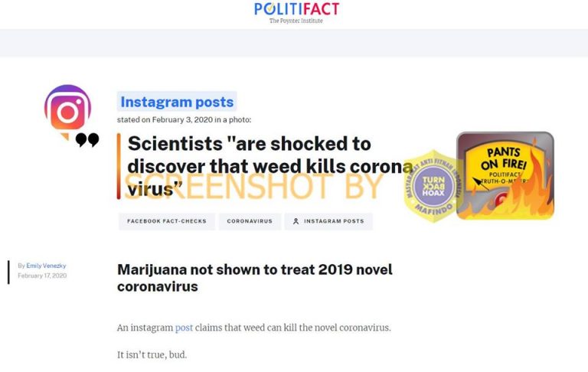Follow the 'post' hyperlink in article

184,328
